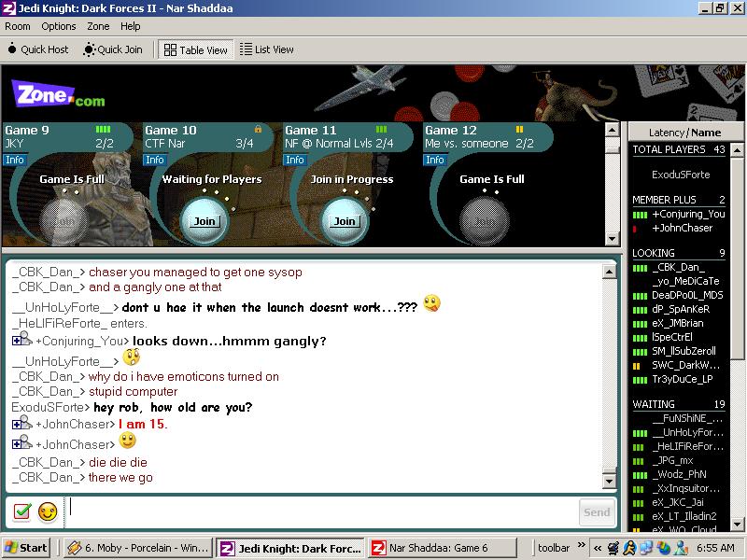The width and height of the screenshot is (747, 560).
Task: Expand hidden tray icons with the « chevron
Action: coord(598,548)
